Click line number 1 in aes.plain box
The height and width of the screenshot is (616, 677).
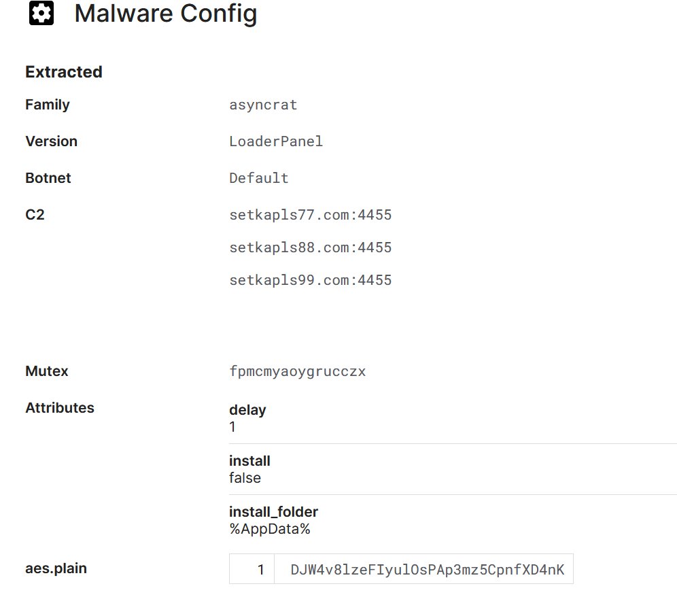[260, 570]
